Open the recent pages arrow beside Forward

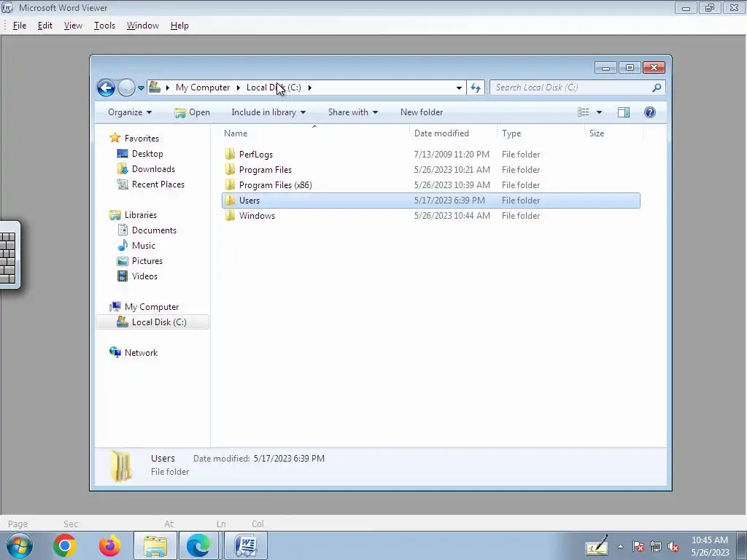141,87
